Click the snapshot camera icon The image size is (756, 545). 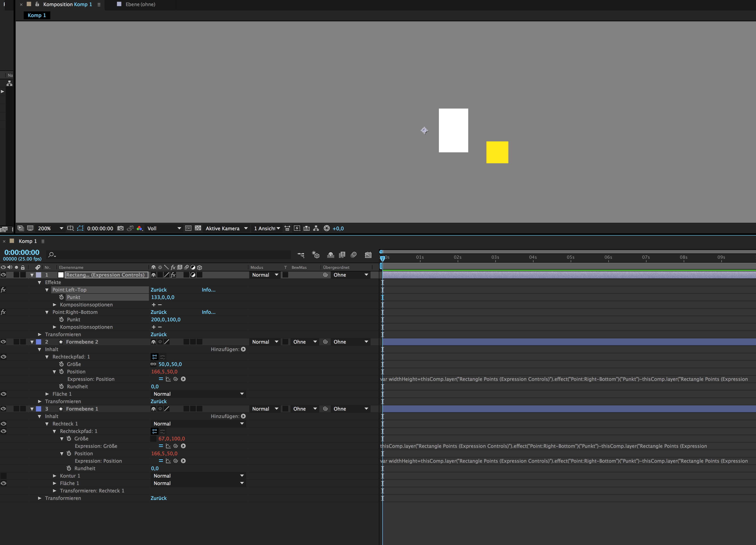pyautogui.click(x=120, y=228)
